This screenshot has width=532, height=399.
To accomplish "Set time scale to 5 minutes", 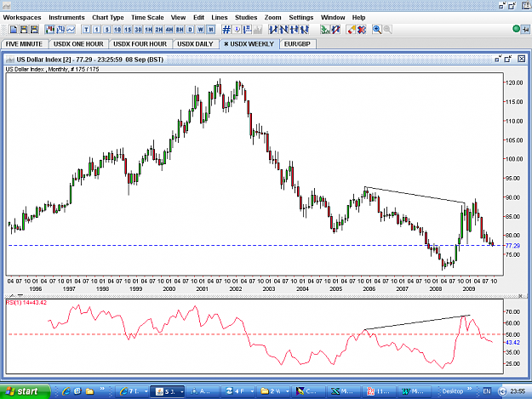I will click(107, 30).
